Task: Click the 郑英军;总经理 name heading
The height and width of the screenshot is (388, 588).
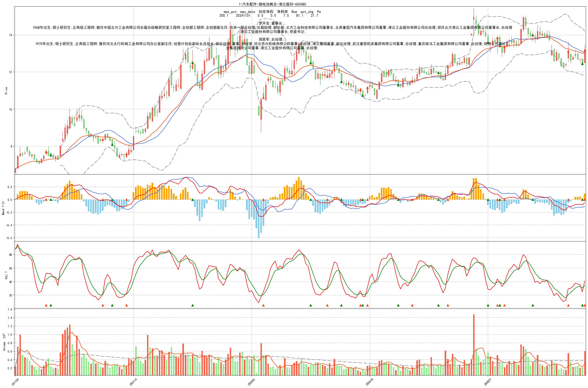Action: 272,39
